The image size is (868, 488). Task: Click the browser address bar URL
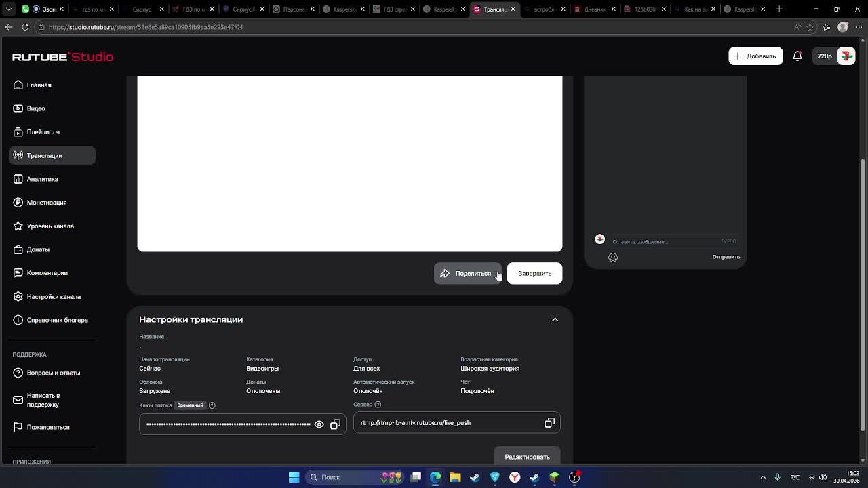pyautogui.click(x=146, y=27)
